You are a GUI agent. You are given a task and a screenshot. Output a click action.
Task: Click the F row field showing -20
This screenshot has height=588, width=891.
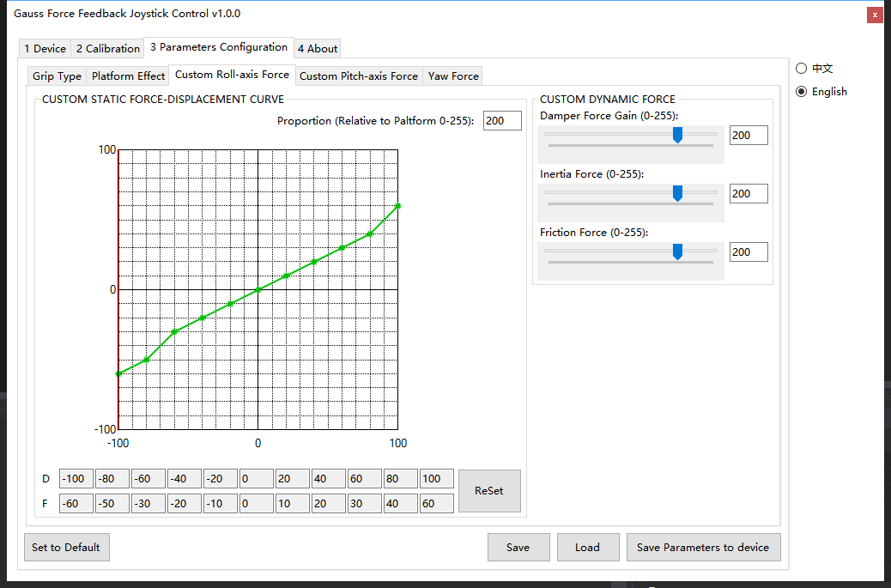(x=184, y=503)
